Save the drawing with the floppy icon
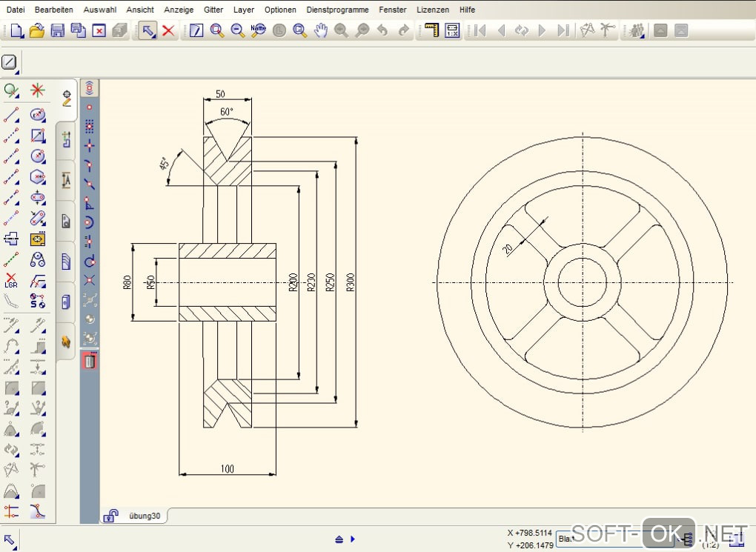This screenshot has height=552, width=756. 57,30
